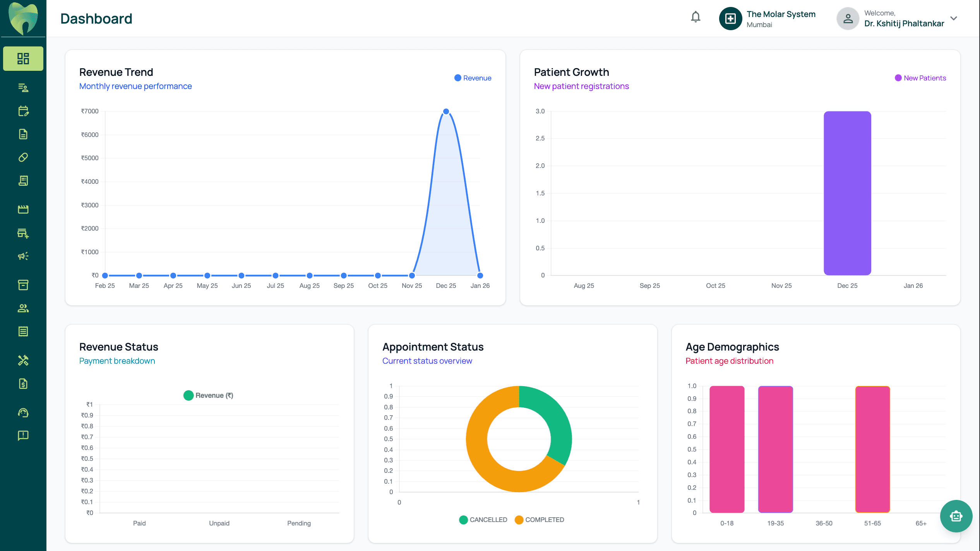This screenshot has width=980, height=551.
Task: Click the people staff icon in sidebar
Action: point(23,308)
